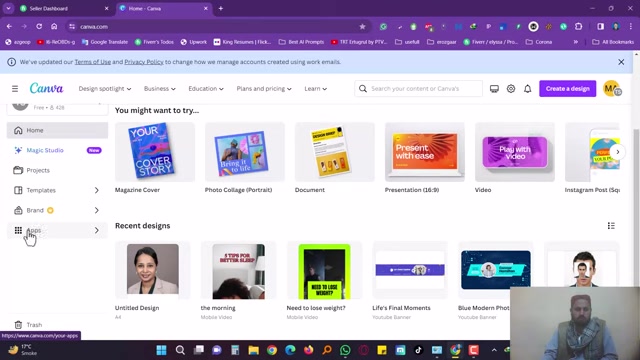Open the Corona bookmark folder
This screenshot has width=640, height=360.
(539, 42)
